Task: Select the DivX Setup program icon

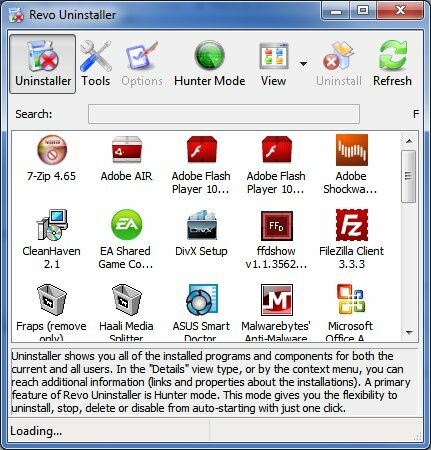Action: pyautogui.click(x=202, y=225)
